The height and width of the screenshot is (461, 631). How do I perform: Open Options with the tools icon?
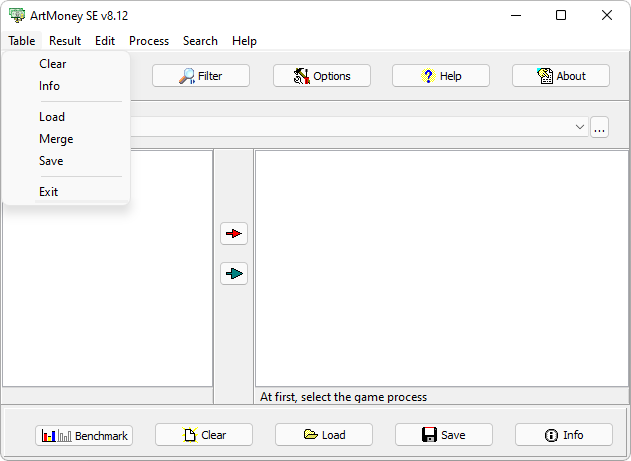tap(322, 76)
